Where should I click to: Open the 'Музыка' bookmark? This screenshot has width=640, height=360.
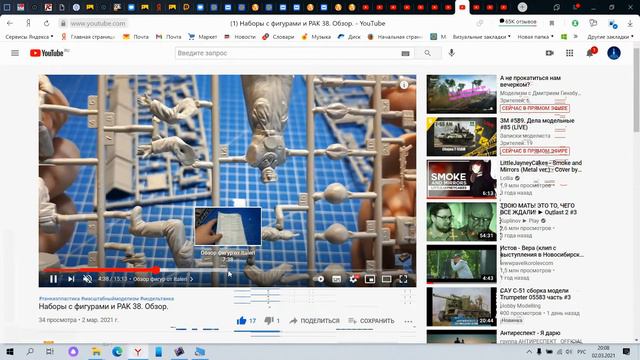point(316,37)
